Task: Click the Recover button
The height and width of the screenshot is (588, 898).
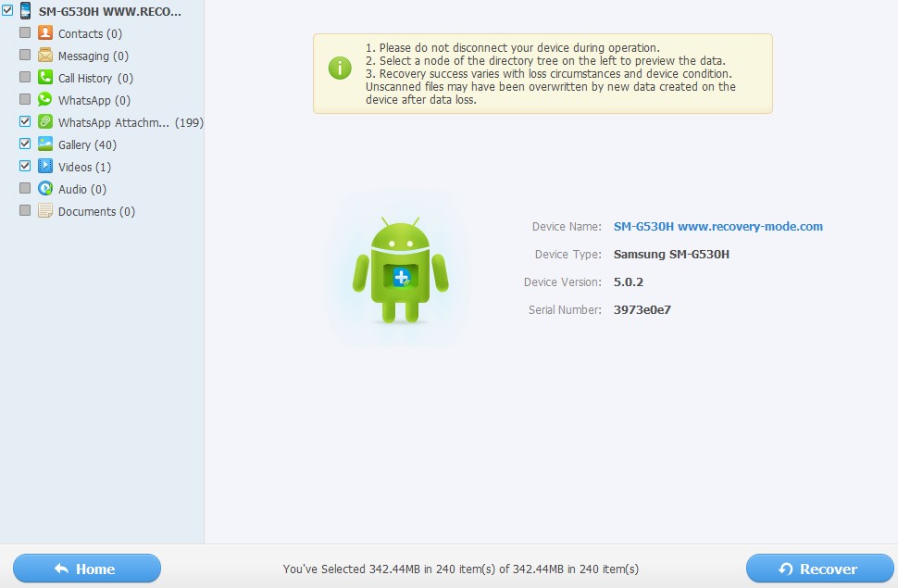Action: click(819, 569)
